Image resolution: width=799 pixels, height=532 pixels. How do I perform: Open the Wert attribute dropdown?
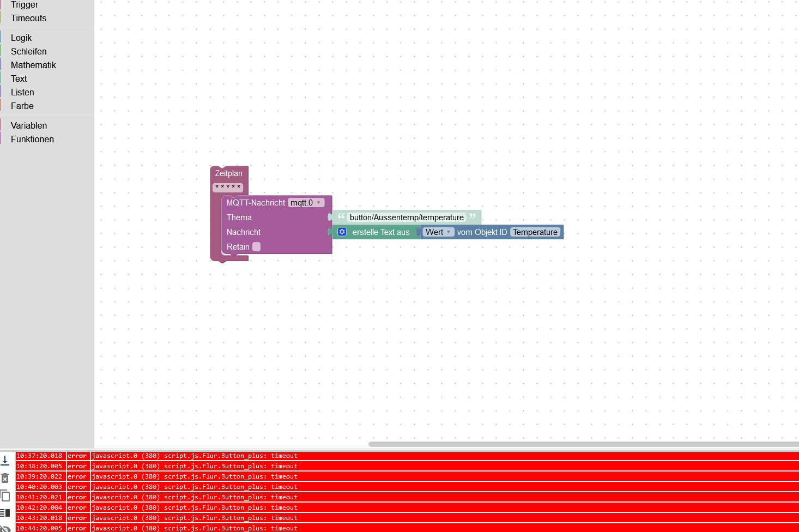point(438,232)
